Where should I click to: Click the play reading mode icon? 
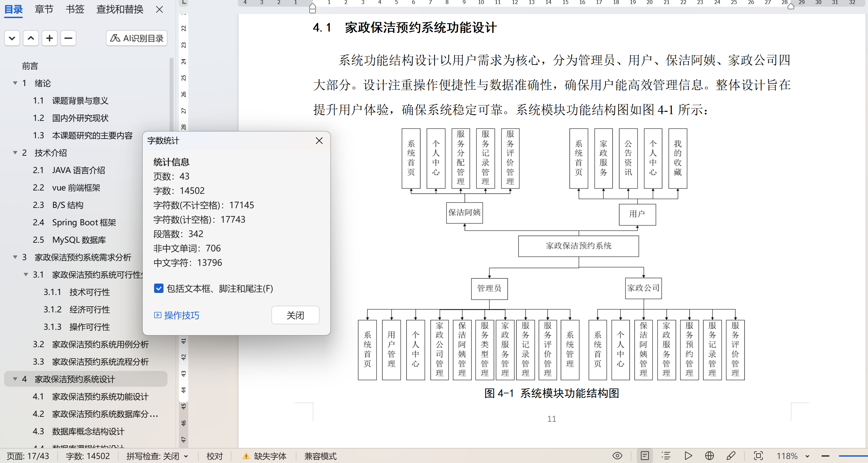[x=688, y=456]
